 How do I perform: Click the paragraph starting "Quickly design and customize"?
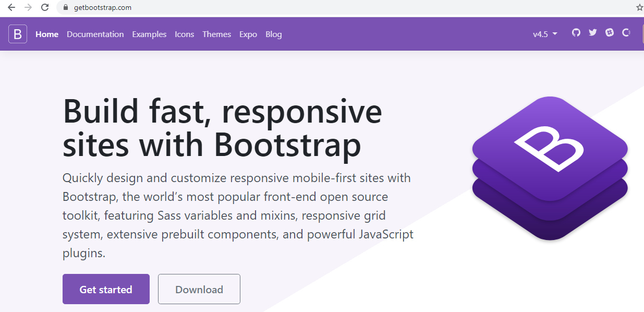pos(238,215)
